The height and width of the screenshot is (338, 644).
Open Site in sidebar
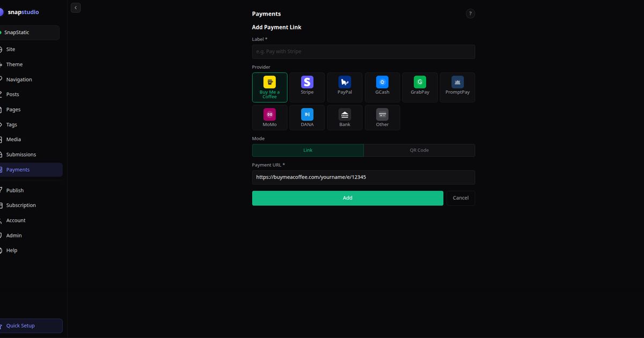pos(31,49)
